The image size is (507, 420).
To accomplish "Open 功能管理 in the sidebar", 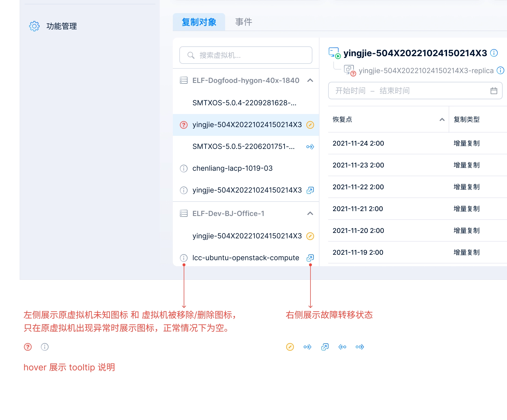I will tap(62, 26).
